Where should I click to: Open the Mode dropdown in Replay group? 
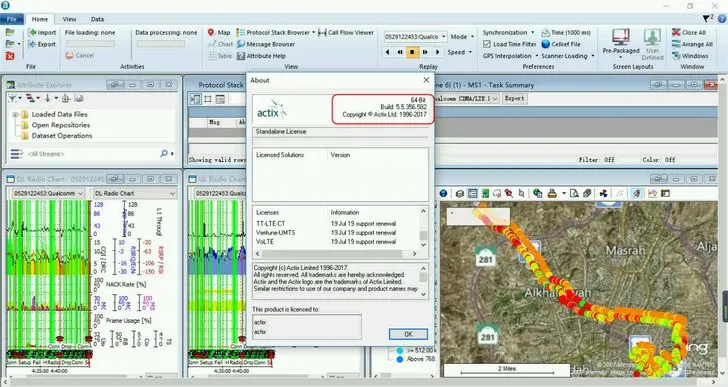462,37
